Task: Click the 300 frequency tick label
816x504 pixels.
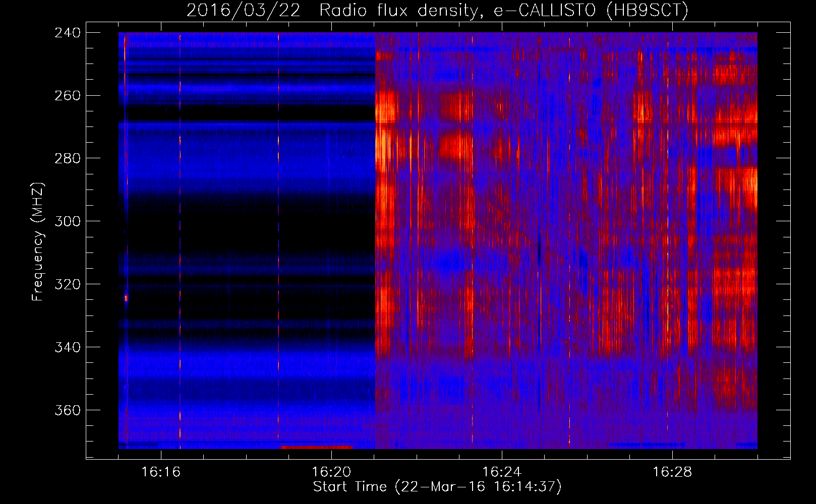Action: click(68, 221)
